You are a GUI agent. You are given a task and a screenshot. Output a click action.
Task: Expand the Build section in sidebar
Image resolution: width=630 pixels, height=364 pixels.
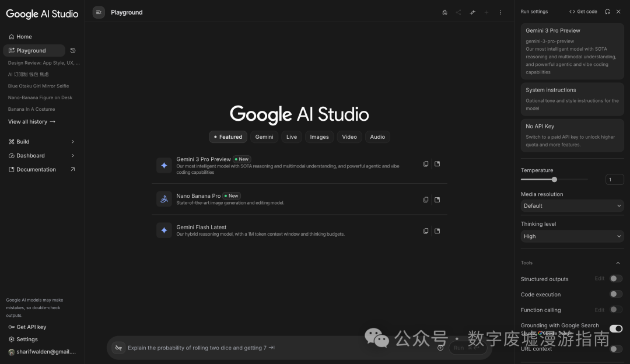tap(42, 142)
